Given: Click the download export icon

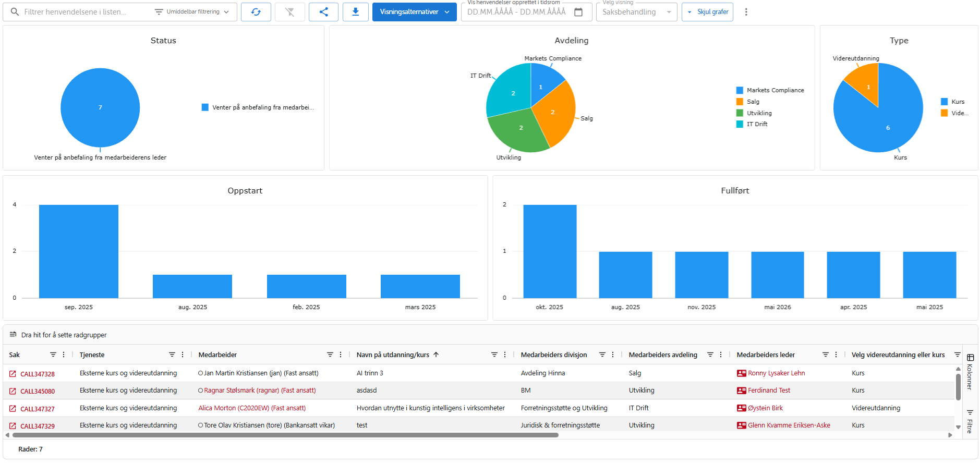Looking at the screenshot, I should click(x=356, y=12).
